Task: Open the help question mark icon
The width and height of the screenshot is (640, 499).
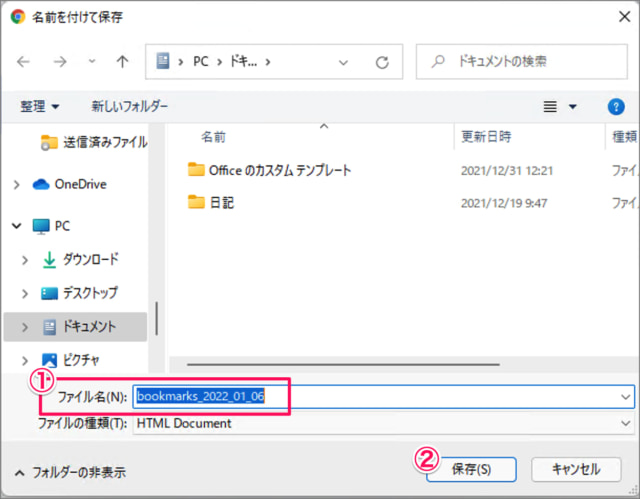Action: [x=616, y=106]
